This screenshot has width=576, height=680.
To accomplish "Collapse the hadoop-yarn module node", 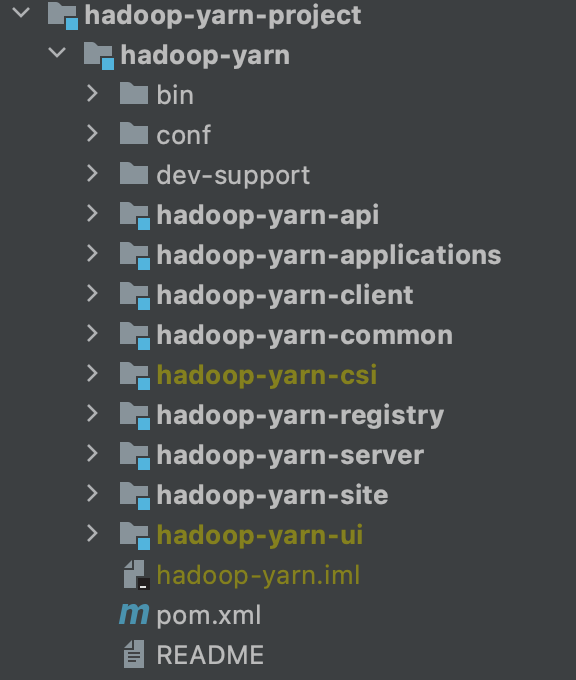I will click(x=57, y=53).
